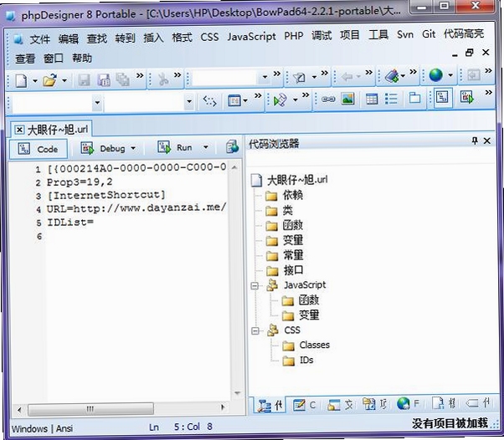Viewport: 504px width, 440px height.
Task: Select the 接口 folder in code browser
Action: (x=293, y=270)
